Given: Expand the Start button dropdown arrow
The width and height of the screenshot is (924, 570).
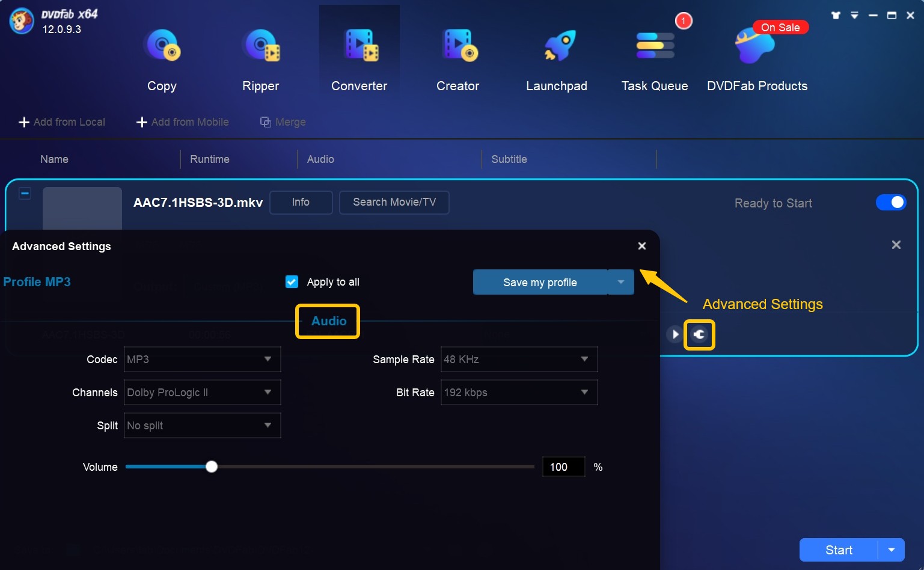Looking at the screenshot, I should [x=892, y=550].
